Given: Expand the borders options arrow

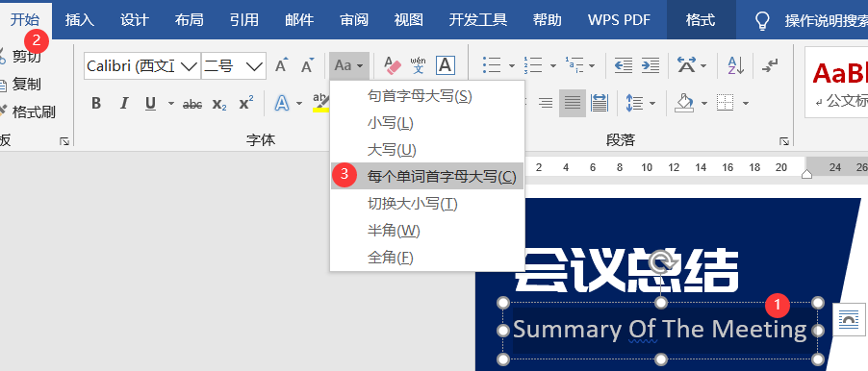Looking at the screenshot, I should [745, 103].
